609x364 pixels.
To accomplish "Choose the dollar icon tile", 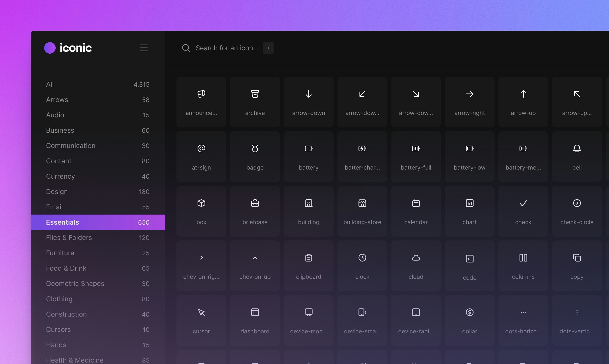I will tap(469, 320).
